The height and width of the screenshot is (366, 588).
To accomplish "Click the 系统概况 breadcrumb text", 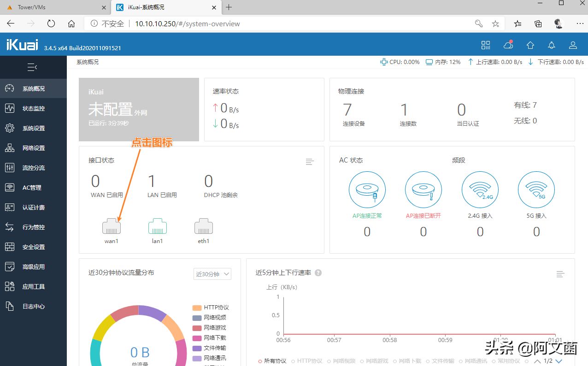I will click(x=88, y=62).
